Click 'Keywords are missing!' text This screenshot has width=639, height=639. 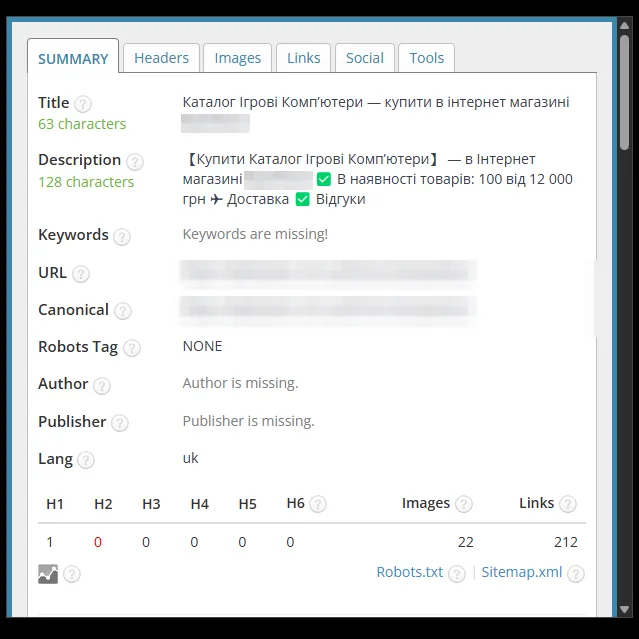click(x=255, y=234)
